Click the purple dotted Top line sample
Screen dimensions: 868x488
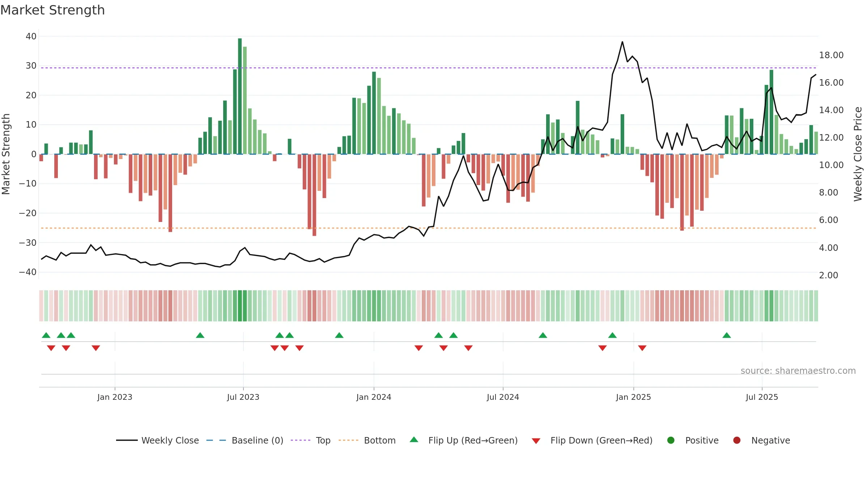(x=301, y=440)
